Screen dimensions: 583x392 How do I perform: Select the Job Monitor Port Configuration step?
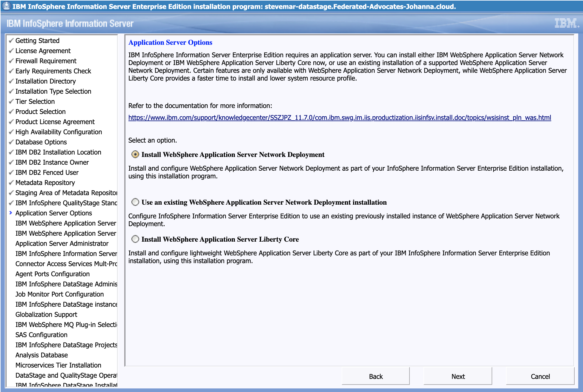pyautogui.click(x=59, y=294)
